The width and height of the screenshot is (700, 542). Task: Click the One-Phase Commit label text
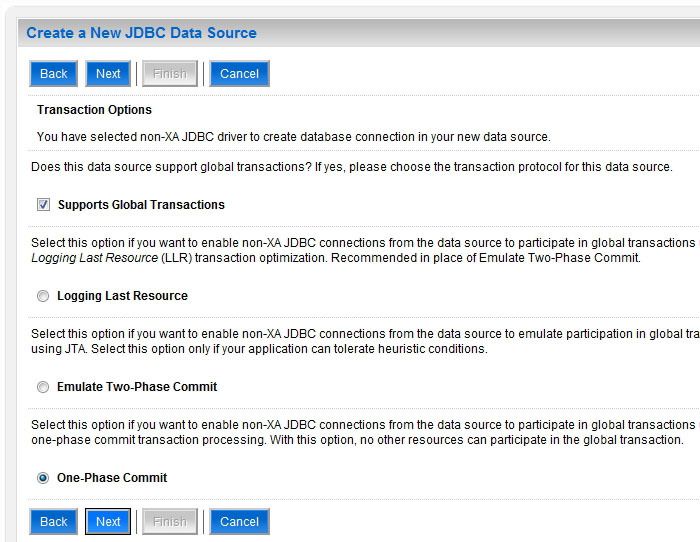pos(112,478)
